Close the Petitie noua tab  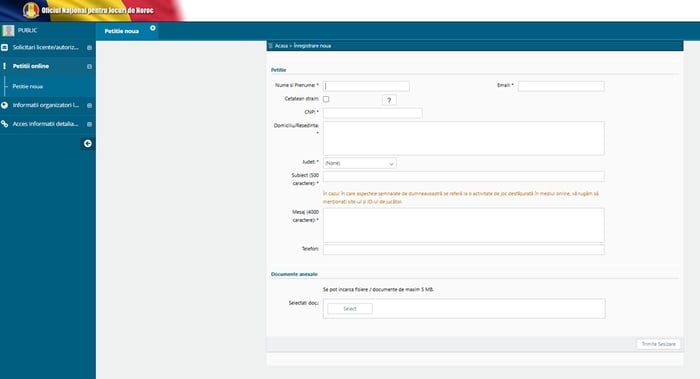tap(153, 28)
